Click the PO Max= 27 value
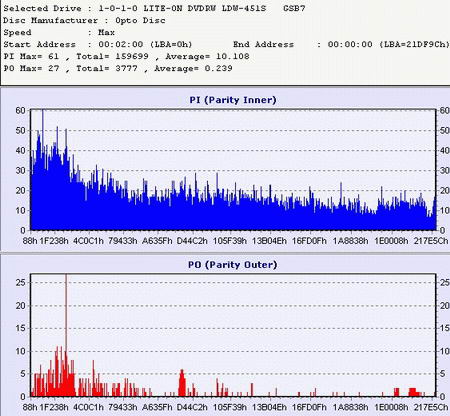Screen dimensions: 450x416 tap(31, 68)
